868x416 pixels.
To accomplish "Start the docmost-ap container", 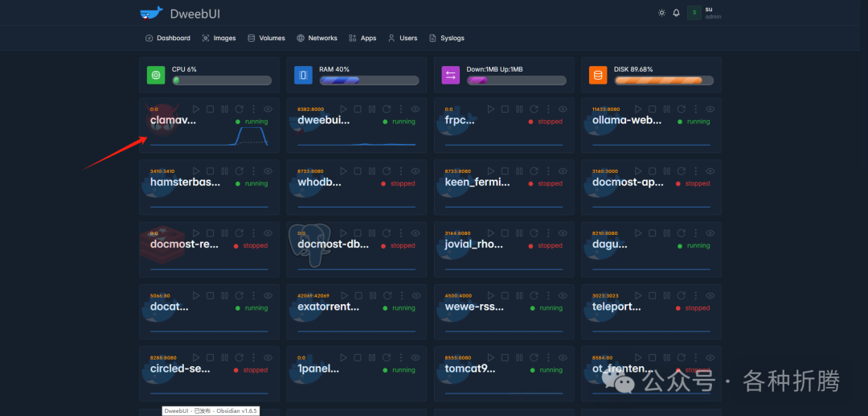I will pyautogui.click(x=637, y=171).
